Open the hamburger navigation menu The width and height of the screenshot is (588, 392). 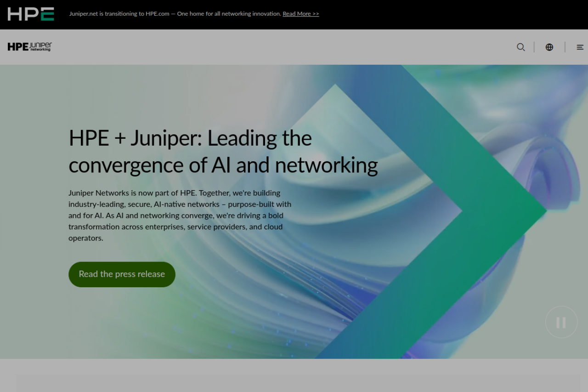coord(580,47)
